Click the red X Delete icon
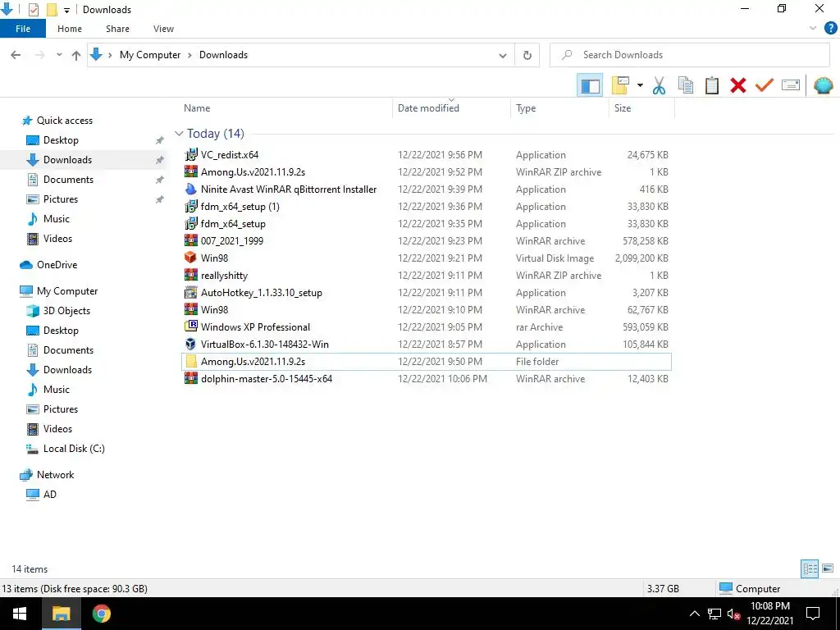Viewport: 840px width, 630px height. tap(738, 85)
